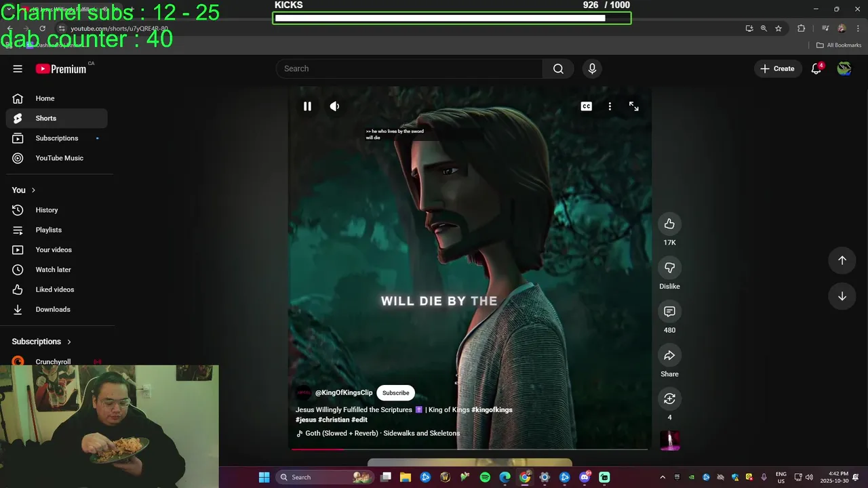This screenshot has height=488, width=868.
Task: Share this Short
Action: point(669,355)
